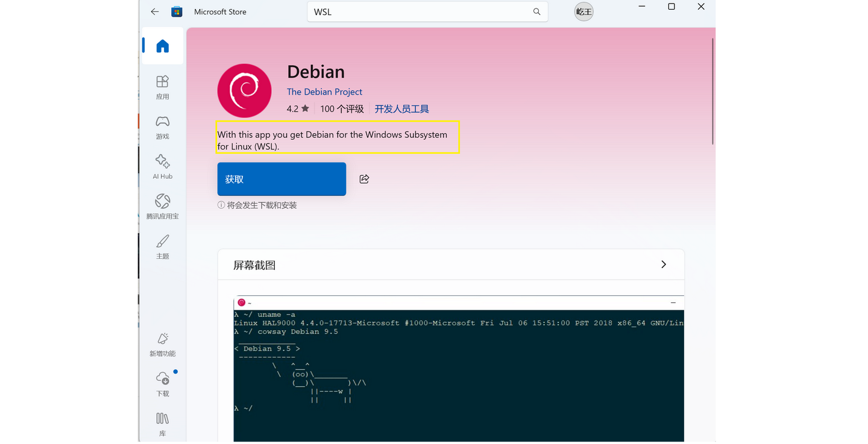
Task: Open AI Hub from the sidebar
Action: coord(163,167)
